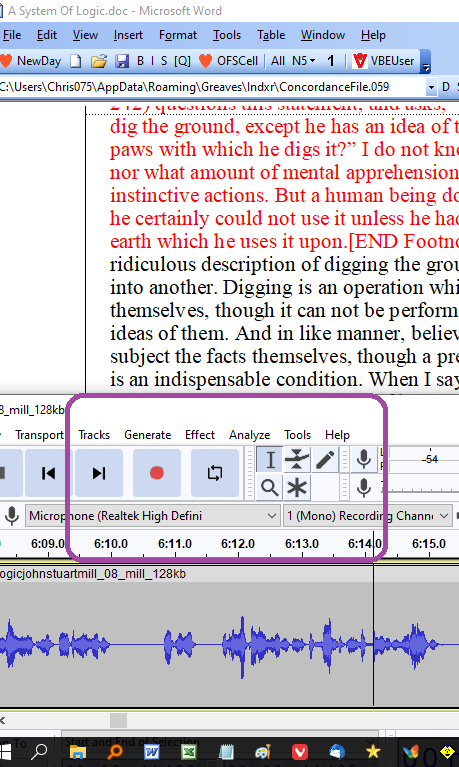Click the 6:15.0 mark on timeline ruler
459x767 pixels.
(429, 544)
